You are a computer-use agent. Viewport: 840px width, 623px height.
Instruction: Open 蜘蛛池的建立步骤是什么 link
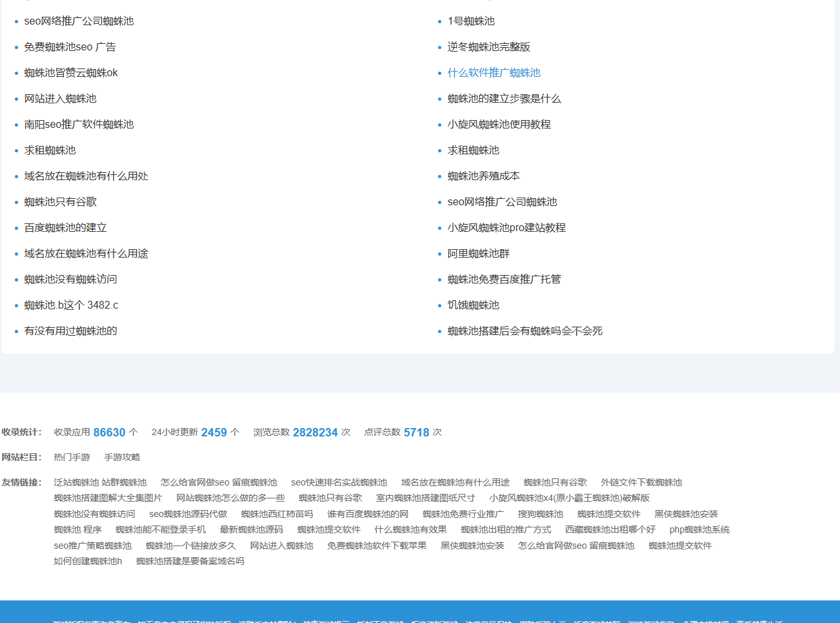pos(504,99)
